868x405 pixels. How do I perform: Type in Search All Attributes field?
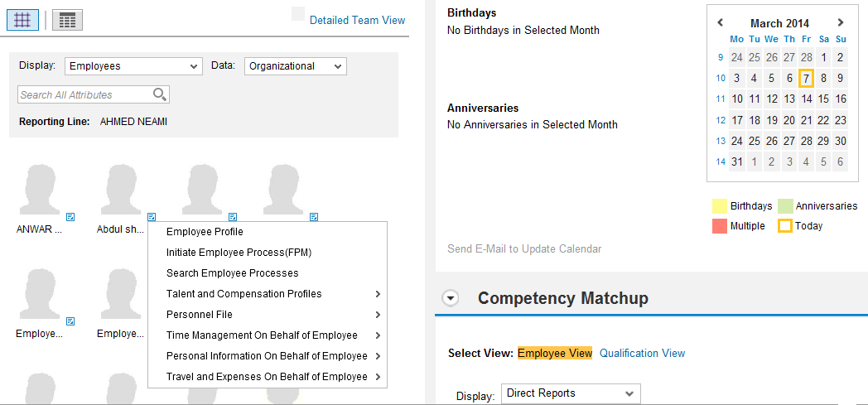[84, 94]
